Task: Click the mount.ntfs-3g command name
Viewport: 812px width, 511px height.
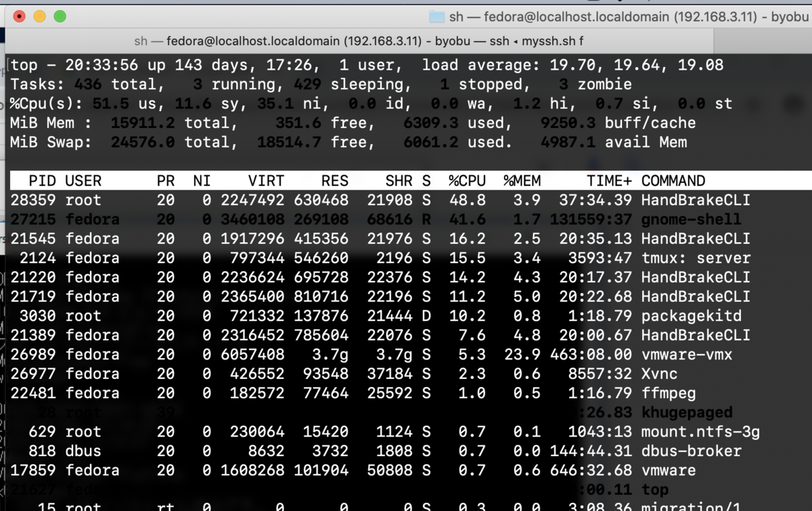Action: pos(701,431)
